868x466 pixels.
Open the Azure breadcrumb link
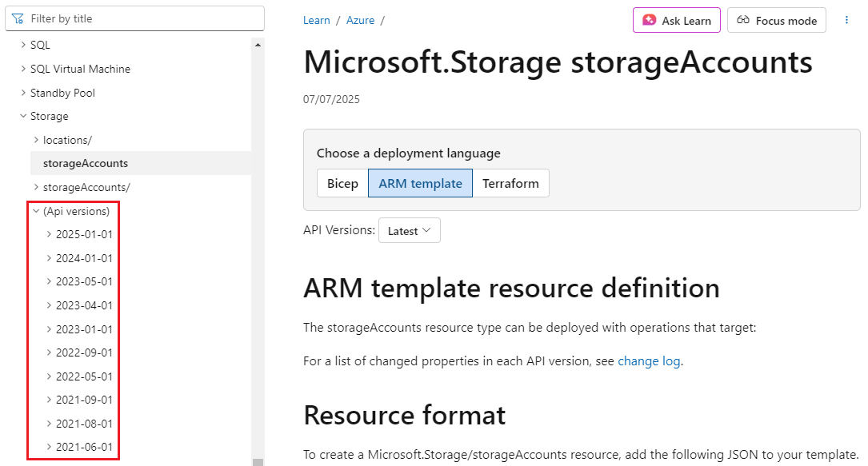360,20
